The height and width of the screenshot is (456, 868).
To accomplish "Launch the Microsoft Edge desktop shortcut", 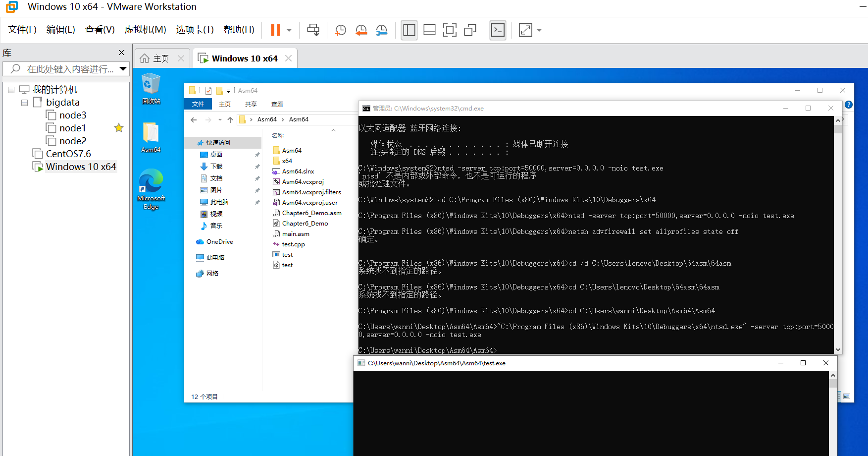I will pyautogui.click(x=151, y=190).
